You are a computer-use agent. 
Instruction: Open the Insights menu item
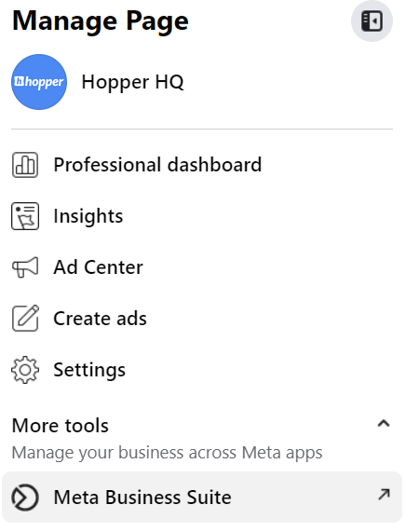(88, 216)
